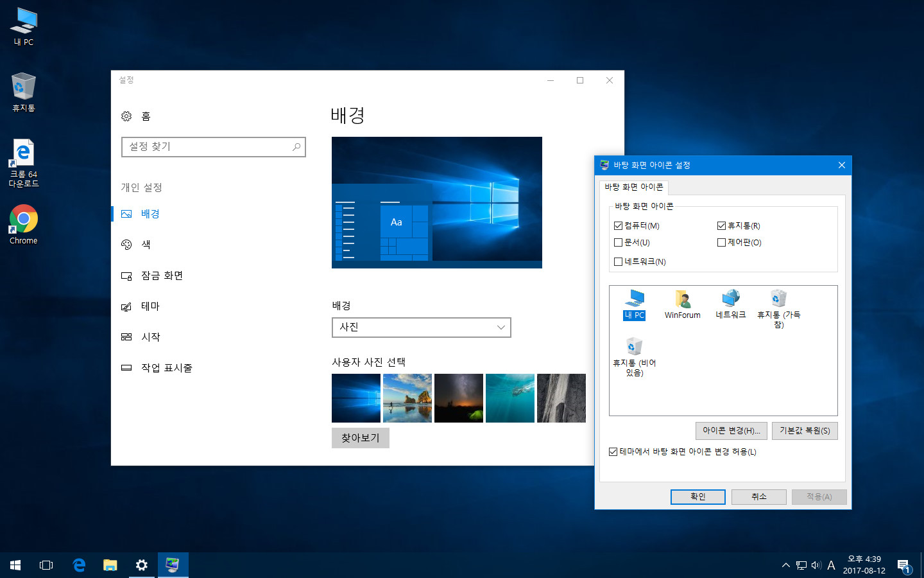
Task: Expand the 배경 사진 dropdown
Action: 422,328
